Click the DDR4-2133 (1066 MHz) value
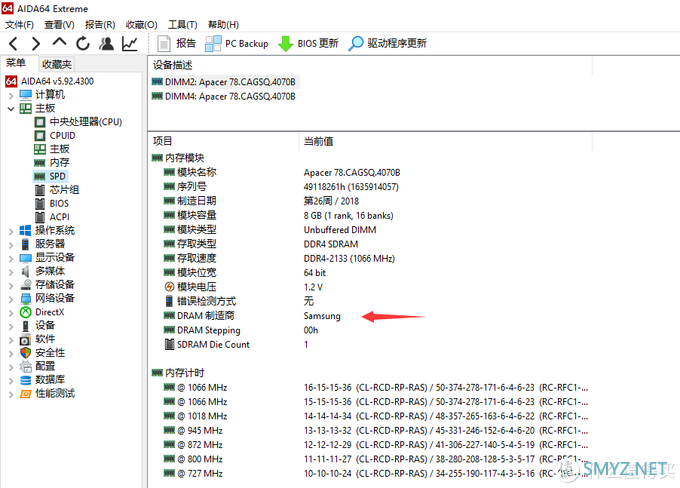680x488 pixels. tap(349, 258)
